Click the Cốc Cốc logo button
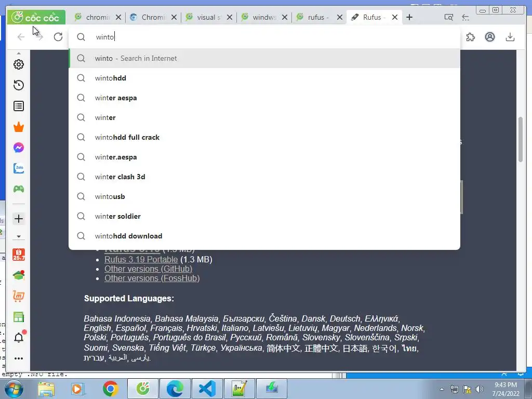This screenshot has width=532, height=399. (x=36, y=17)
